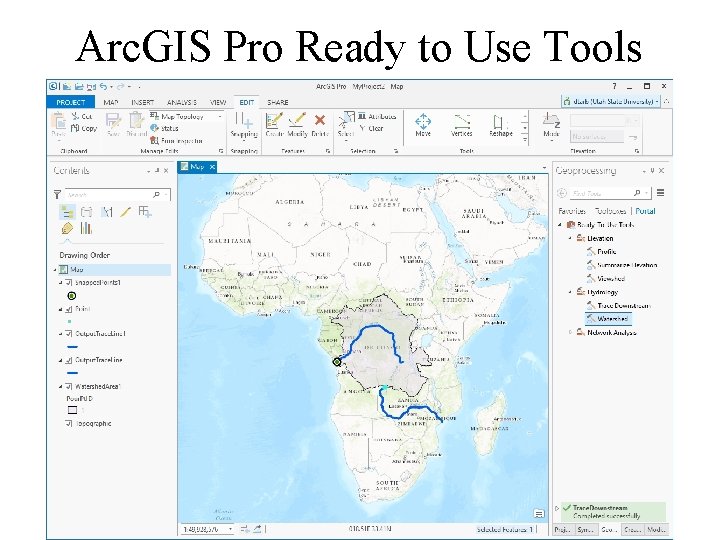Switch to the VIEW ribbon tab

218,102
